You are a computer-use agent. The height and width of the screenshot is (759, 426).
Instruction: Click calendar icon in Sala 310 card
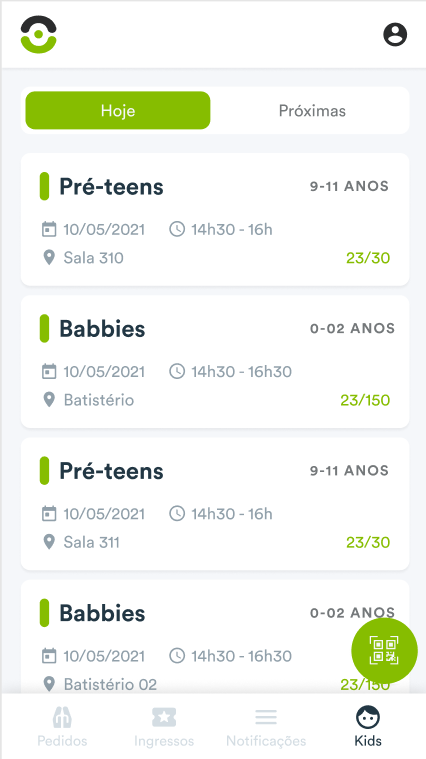(x=49, y=229)
